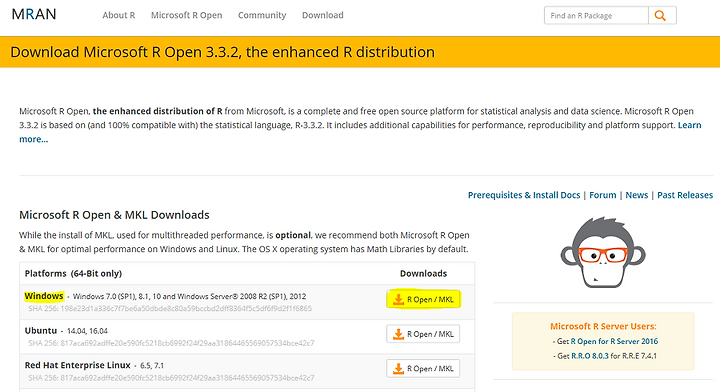This screenshot has width=720, height=392.
Task: Select the Ubuntu platform label
Action: click(41, 330)
